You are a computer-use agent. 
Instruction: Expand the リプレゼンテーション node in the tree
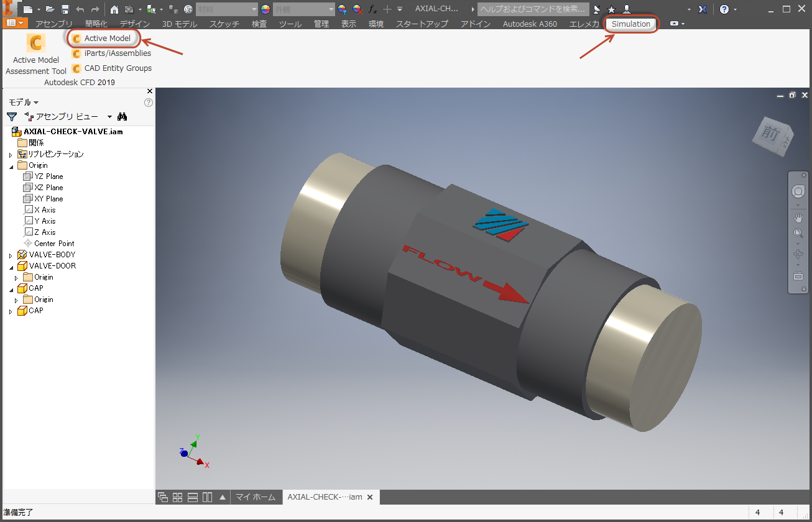coord(9,153)
